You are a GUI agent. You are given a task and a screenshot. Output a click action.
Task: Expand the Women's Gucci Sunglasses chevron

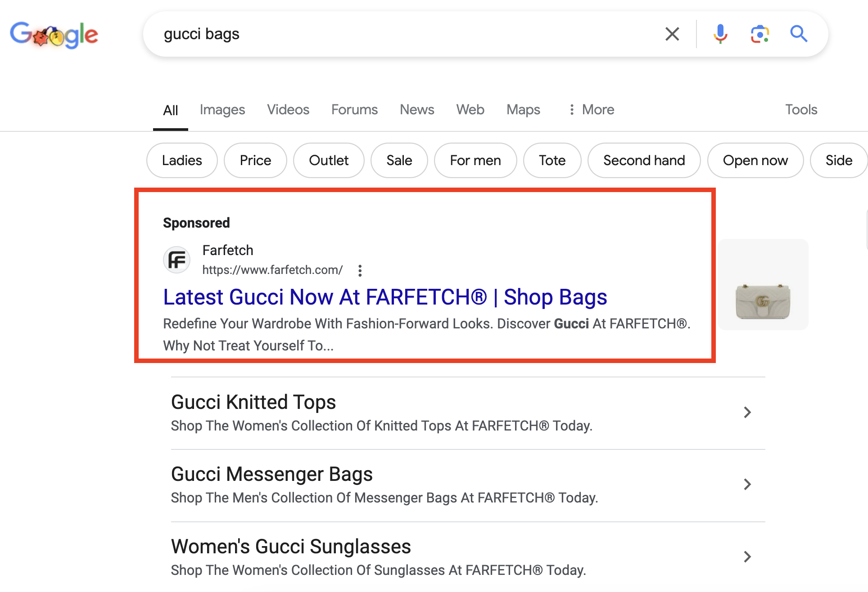pos(747,556)
